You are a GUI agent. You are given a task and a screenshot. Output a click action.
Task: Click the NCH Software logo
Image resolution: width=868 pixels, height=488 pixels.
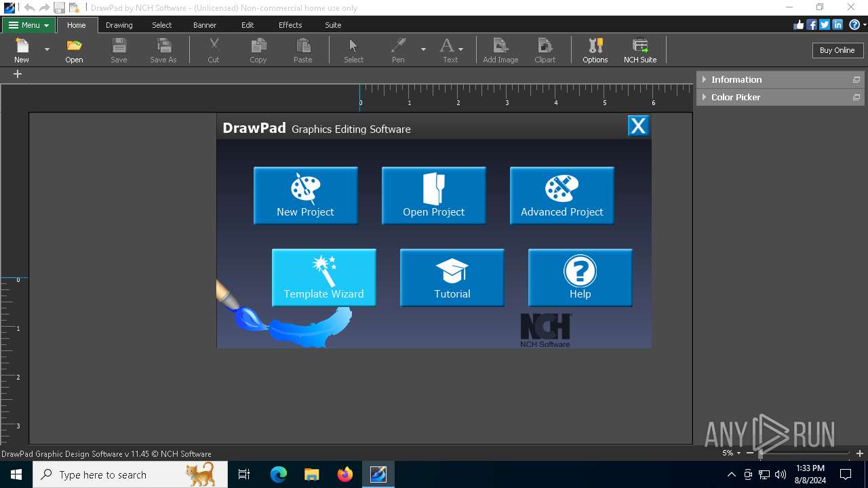tap(546, 331)
